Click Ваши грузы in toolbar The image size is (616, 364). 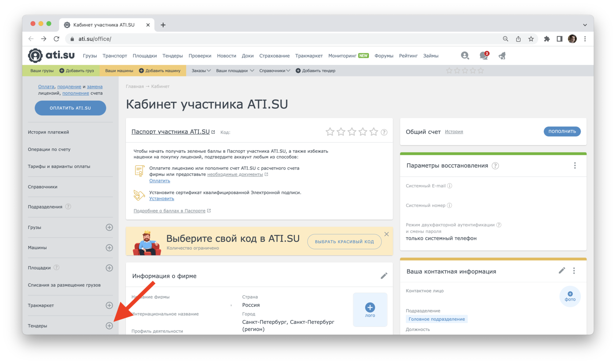[x=42, y=71]
